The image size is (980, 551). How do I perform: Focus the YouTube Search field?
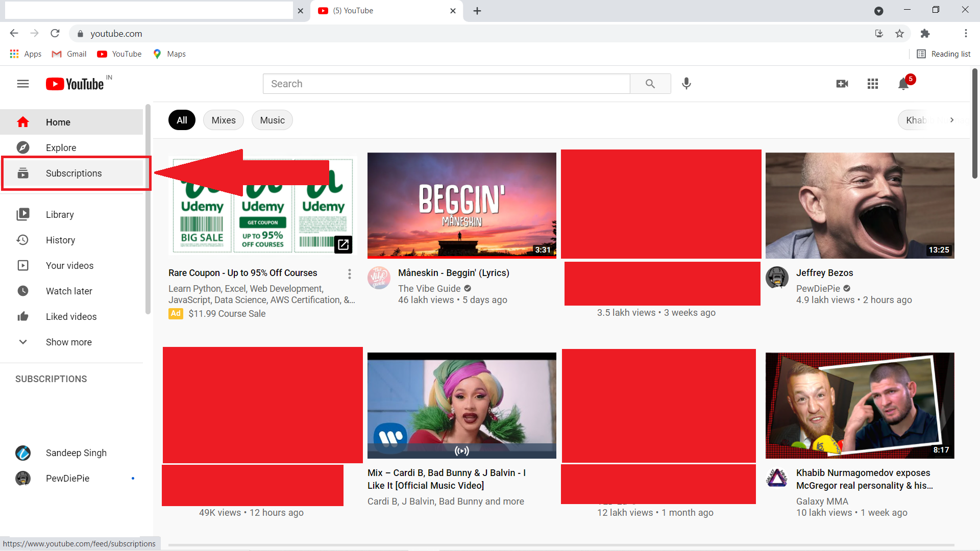pyautogui.click(x=447, y=84)
